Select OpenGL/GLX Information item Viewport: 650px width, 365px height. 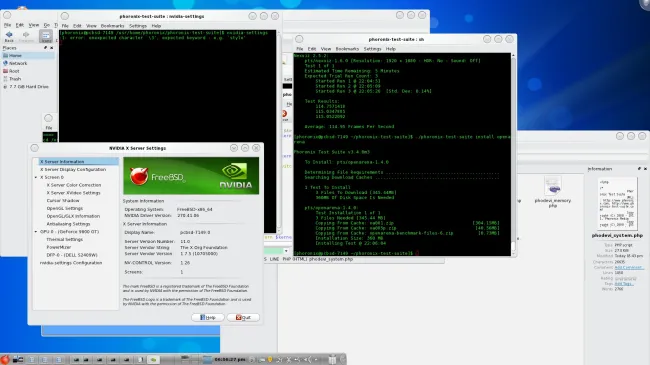click(73, 216)
